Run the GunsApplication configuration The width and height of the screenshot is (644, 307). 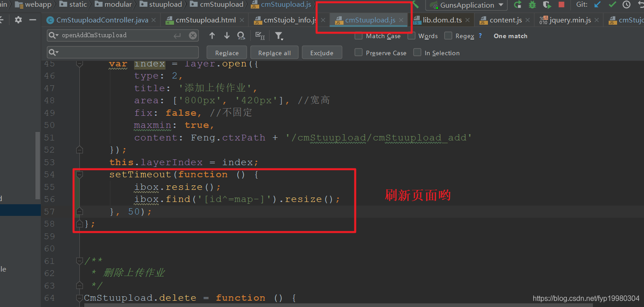pyautogui.click(x=518, y=5)
